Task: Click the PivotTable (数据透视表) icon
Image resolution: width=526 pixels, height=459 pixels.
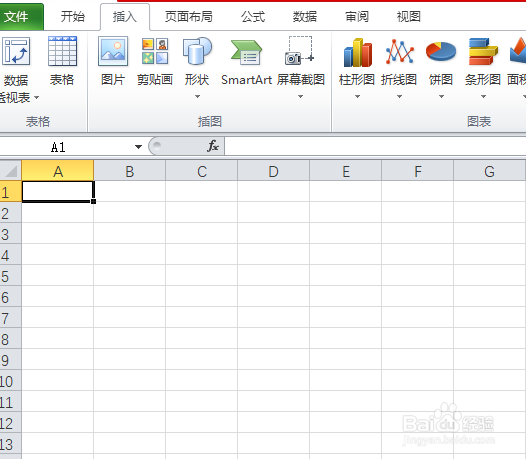Action: [x=16, y=51]
